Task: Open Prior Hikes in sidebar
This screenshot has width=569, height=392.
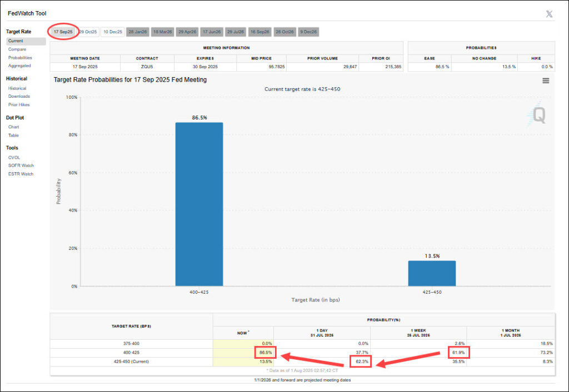Action: pos(19,104)
